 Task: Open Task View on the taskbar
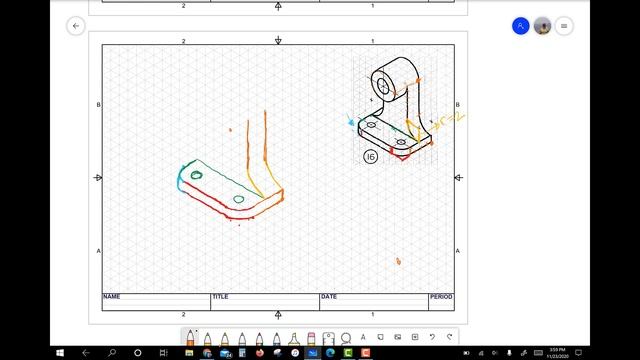[x=163, y=353]
